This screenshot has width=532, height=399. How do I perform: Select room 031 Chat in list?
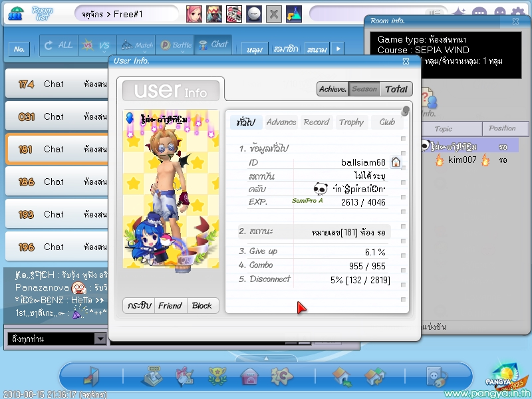57,116
